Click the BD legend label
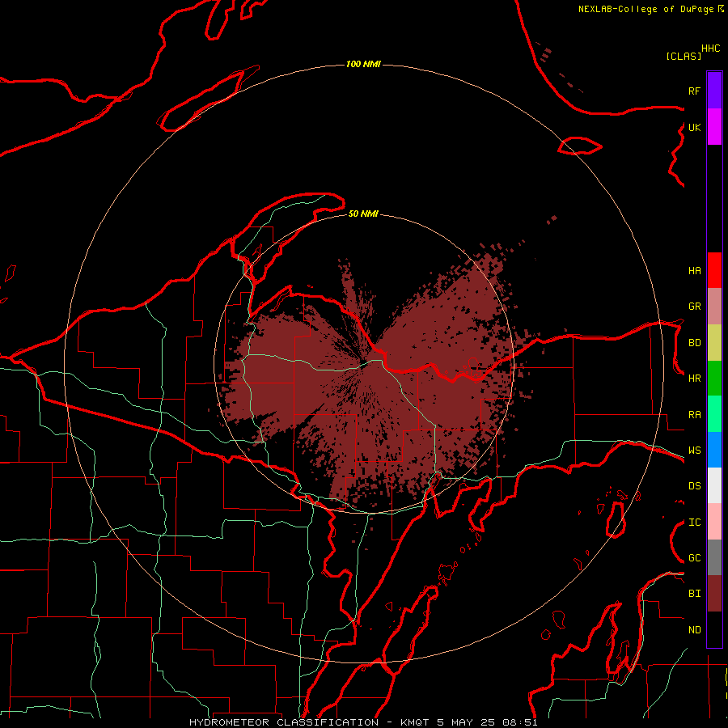The image size is (728, 728). [695, 343]
